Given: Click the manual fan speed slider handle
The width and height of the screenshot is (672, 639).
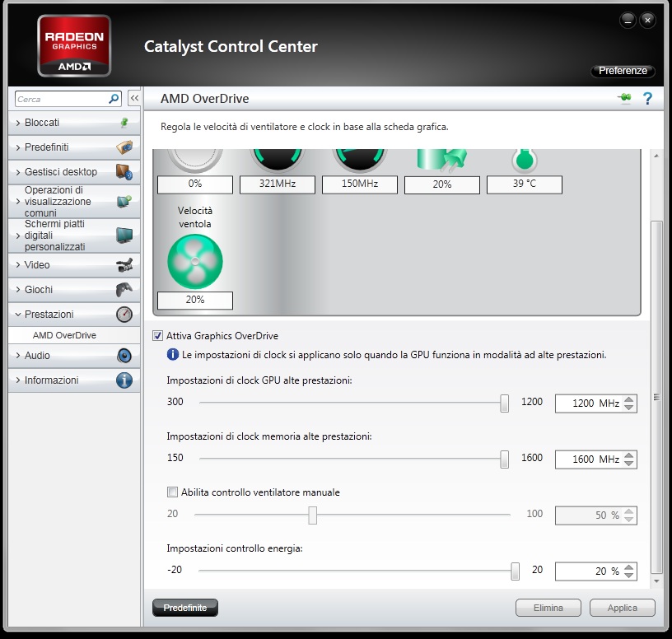Looking at the screenshot, I should point(312,515).
